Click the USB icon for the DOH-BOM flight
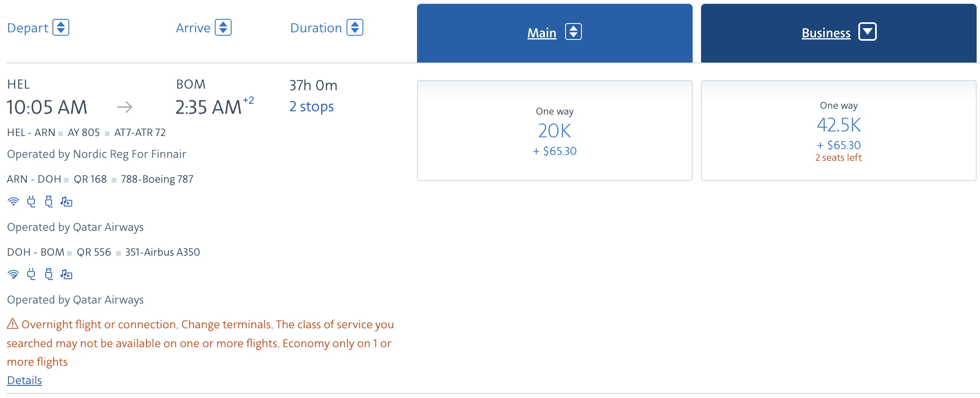Viewport: 980px width, 398px height. point(49,274)
